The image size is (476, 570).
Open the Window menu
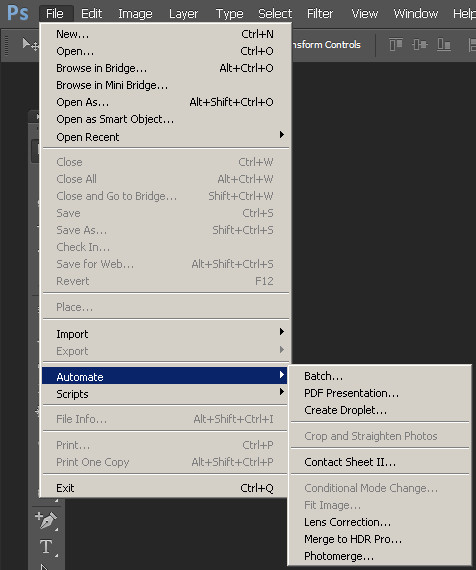point(416,14)
